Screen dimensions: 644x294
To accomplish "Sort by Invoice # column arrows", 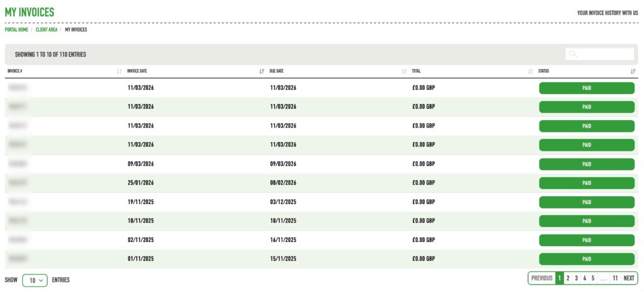I will [119, 72].
